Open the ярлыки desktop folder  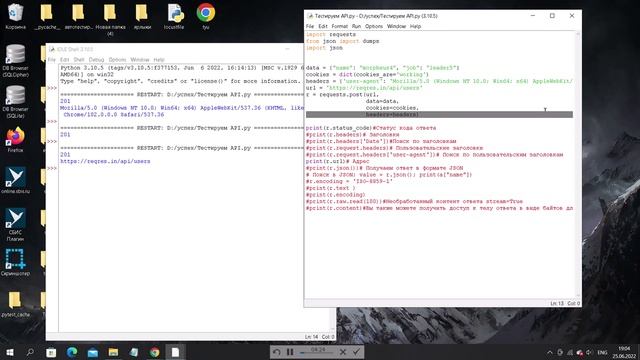click(x=142, y=16)
